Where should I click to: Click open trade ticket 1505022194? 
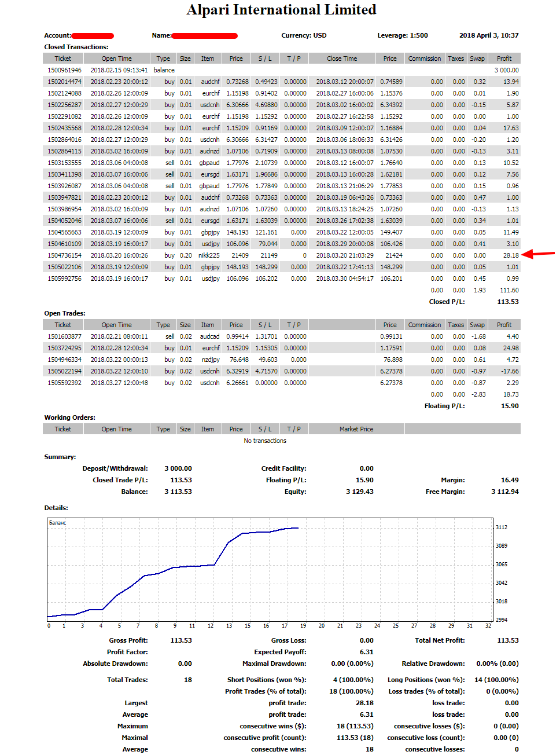point(65,371)
